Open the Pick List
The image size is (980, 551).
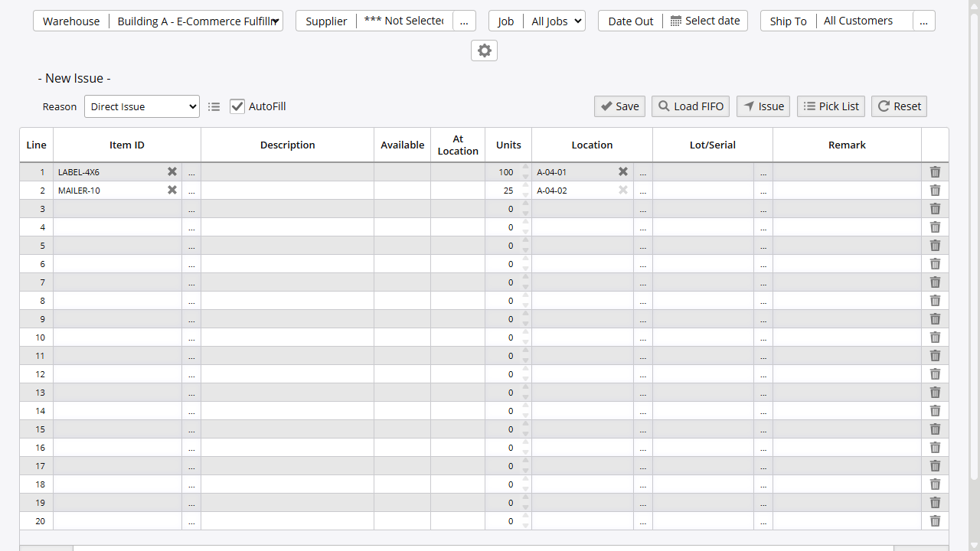831,106
